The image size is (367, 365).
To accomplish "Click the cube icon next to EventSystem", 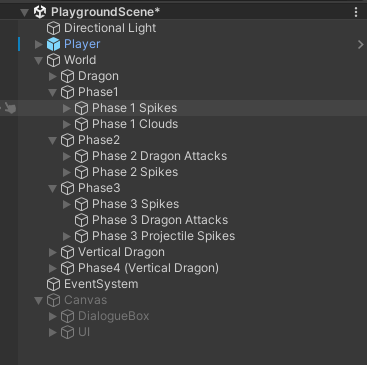I will [53, 284].
